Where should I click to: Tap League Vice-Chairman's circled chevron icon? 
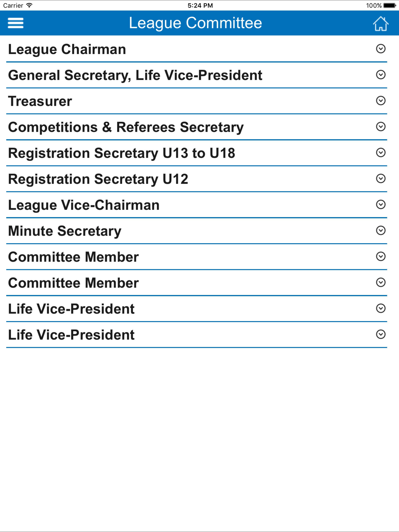[381, 205]
